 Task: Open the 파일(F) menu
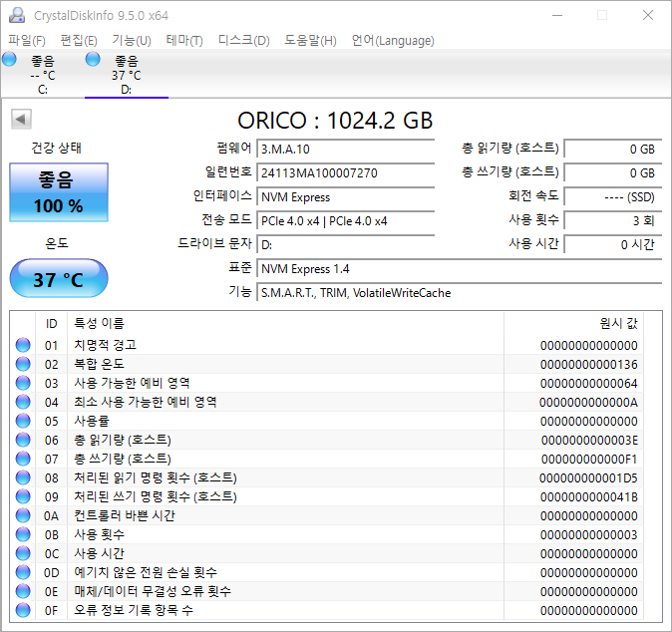(x=27, y=40)
